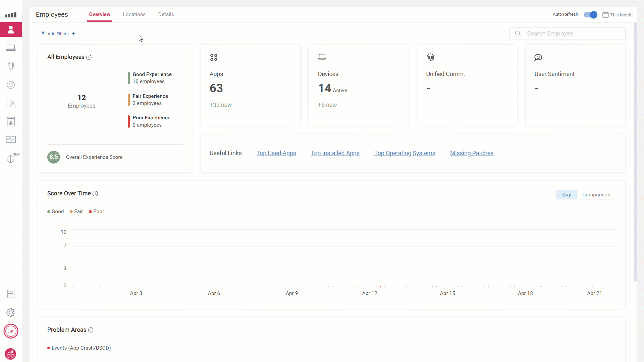Switch chart to Comparison view
644x362 pixels.
click(596, 195)
